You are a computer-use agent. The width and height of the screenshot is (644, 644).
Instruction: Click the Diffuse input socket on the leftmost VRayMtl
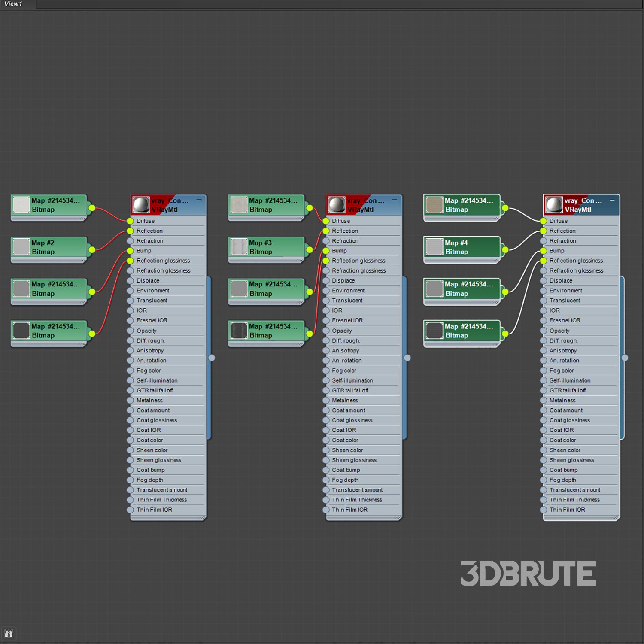[130, 221]
